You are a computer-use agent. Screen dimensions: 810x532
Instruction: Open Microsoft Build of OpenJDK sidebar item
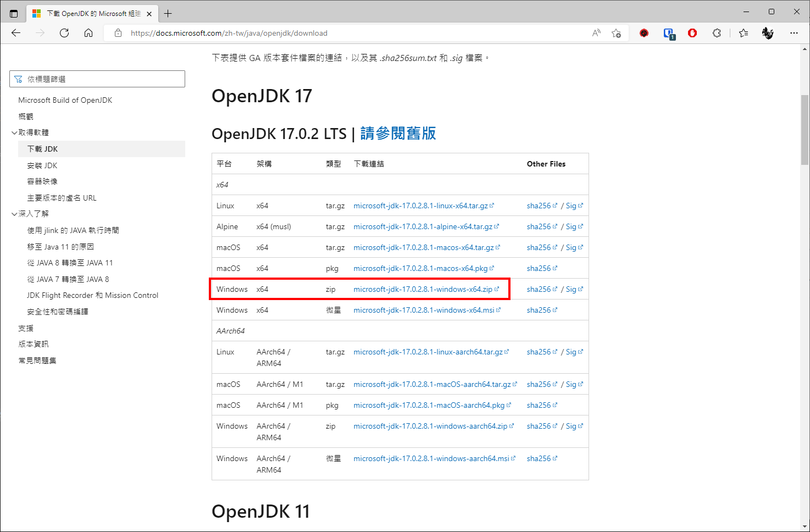pos(65,100)
